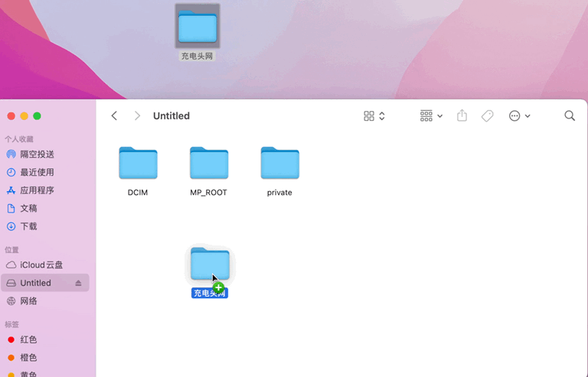588x377 pixels.
Task: Select the 充电头网 folder on desktop
Action: [x=198, y=33]
